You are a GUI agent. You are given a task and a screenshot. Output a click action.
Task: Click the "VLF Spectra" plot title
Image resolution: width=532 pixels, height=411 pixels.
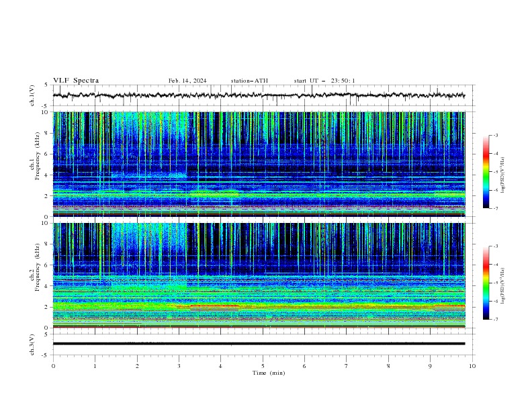(x=76, y=81)
